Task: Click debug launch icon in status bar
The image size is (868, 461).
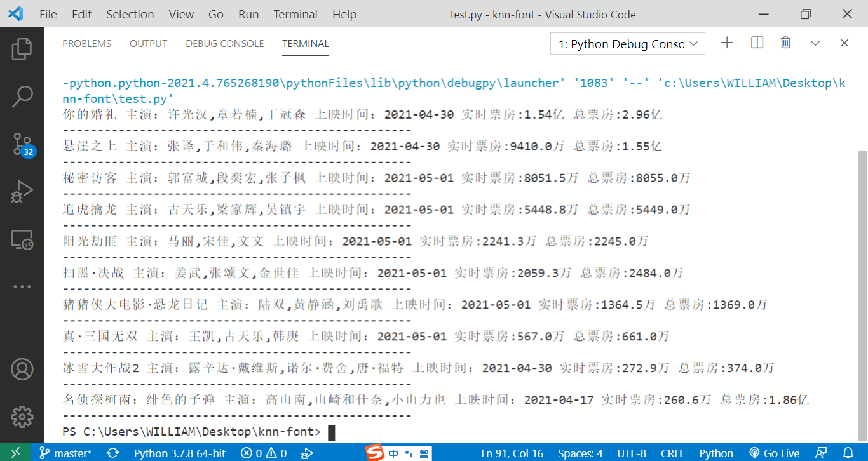Action: (x=307, y=453)
